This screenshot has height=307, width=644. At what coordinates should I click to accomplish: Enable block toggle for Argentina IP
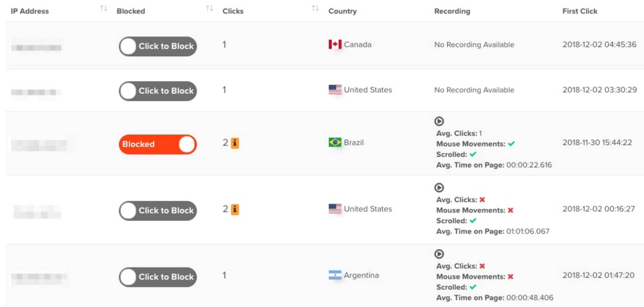158,277
